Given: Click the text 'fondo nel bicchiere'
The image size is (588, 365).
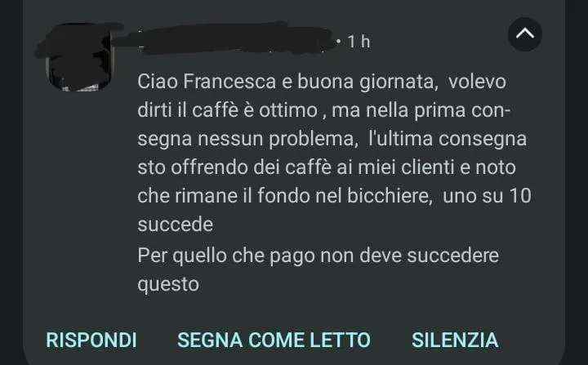Looking at the screenshot, I should [345, 196].
